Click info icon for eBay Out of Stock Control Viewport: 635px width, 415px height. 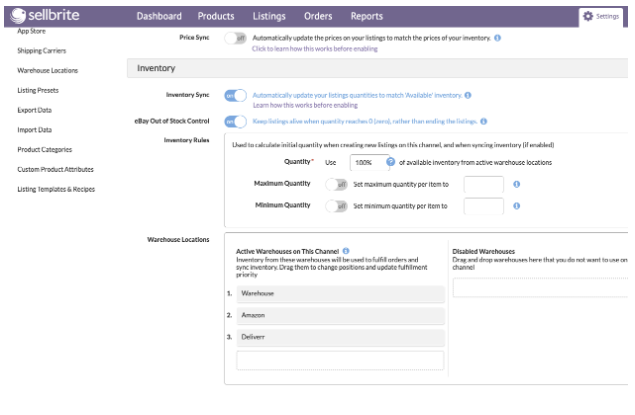(484, 121)
